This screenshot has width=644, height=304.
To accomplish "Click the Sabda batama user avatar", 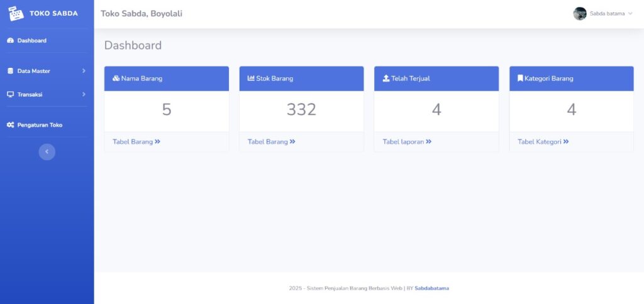I will point(580,14).
